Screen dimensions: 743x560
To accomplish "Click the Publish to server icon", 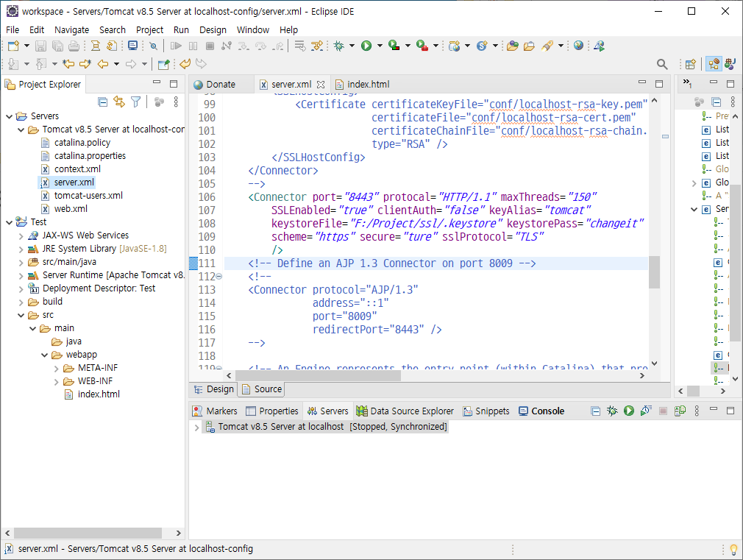I will [680, 411].
